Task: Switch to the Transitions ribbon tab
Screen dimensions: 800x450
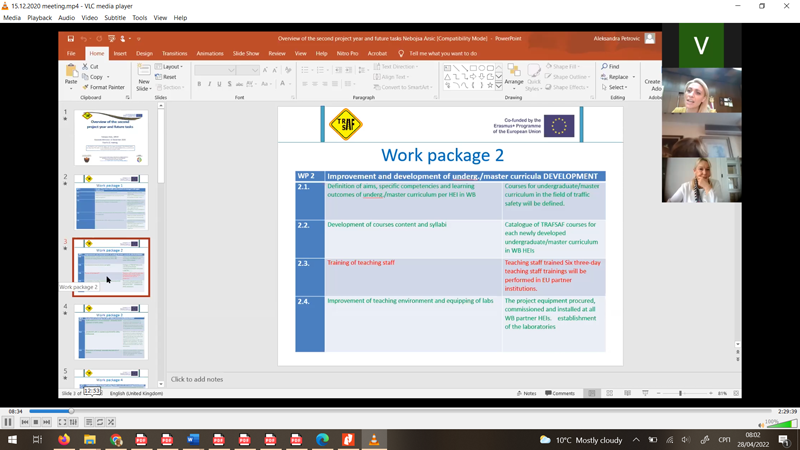Action: click(174, 53)
